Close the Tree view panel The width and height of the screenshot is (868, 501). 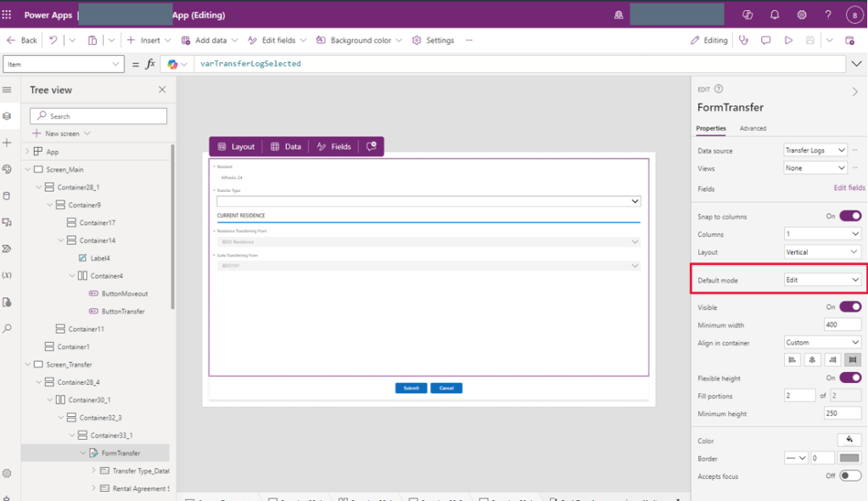[162, 90]
